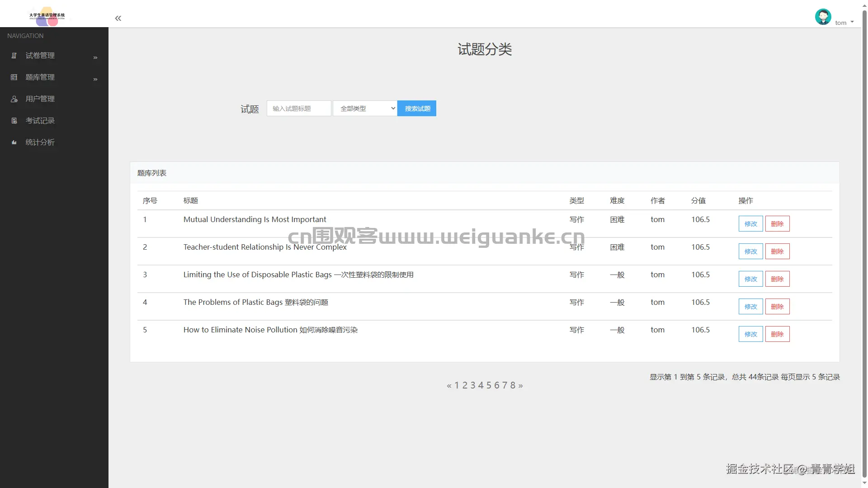Go to page 7 in pagination
This screenshot has height=488, width=868.
pos(505,385)
